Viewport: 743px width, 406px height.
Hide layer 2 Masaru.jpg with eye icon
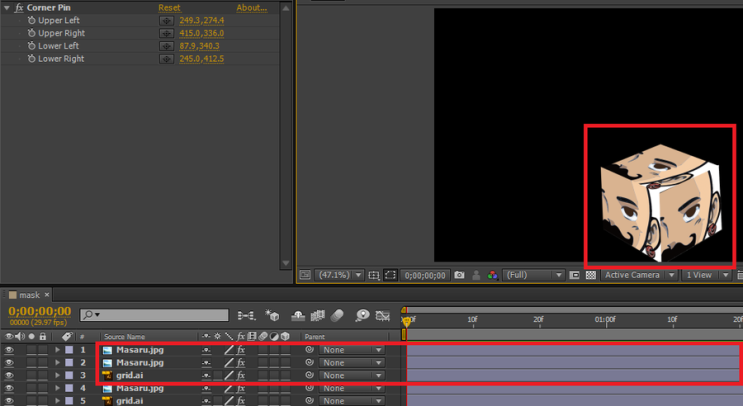[x=9, y=363]
